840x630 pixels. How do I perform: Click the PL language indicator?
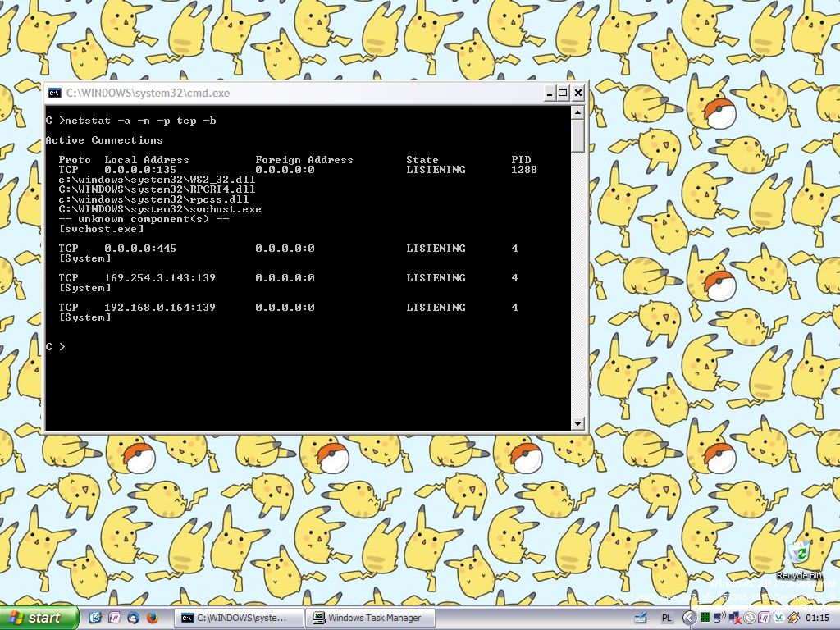(667, 618)
